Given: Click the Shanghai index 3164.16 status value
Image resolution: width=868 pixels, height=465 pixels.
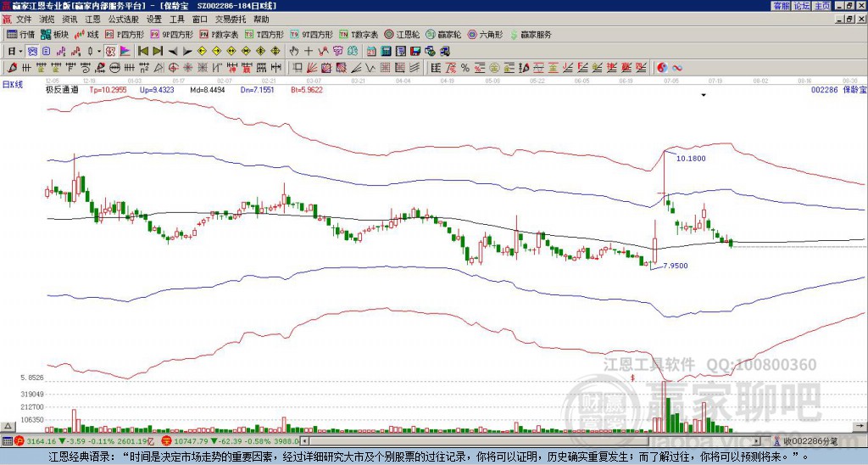Looking at the screenshot, I should click(41, 441).
